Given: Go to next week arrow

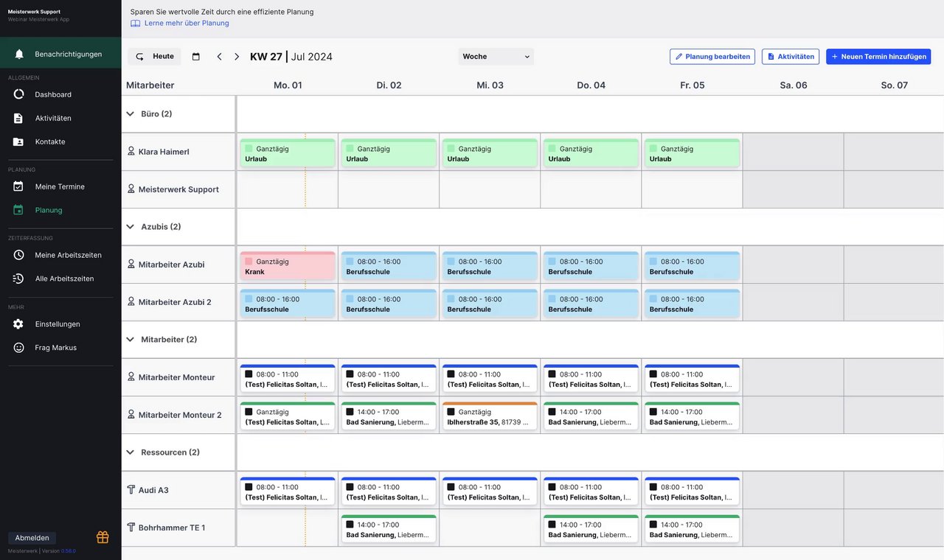Looking at the screenshot, I should (237, 57).
